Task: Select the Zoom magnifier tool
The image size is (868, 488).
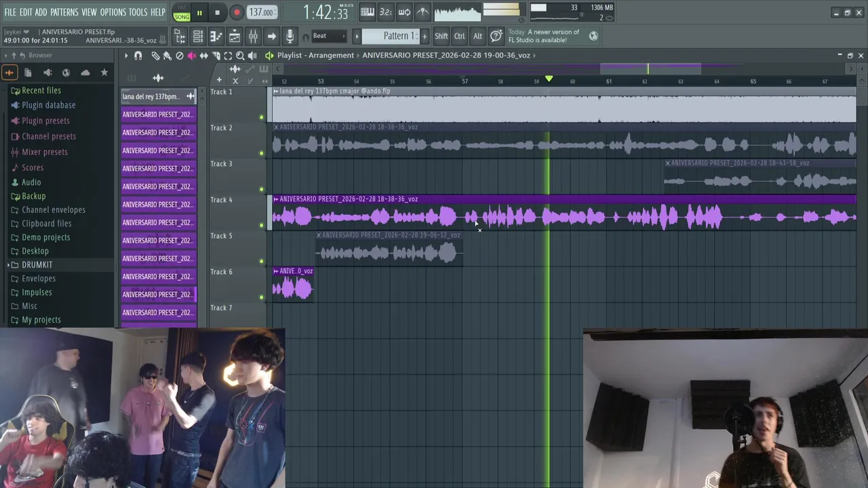Action: (240, 56)
